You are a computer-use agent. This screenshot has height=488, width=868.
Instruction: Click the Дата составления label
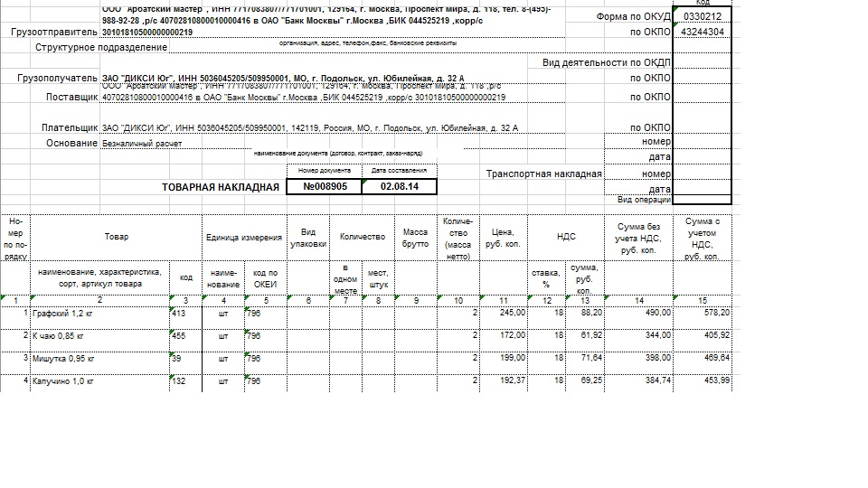(399, 171)
